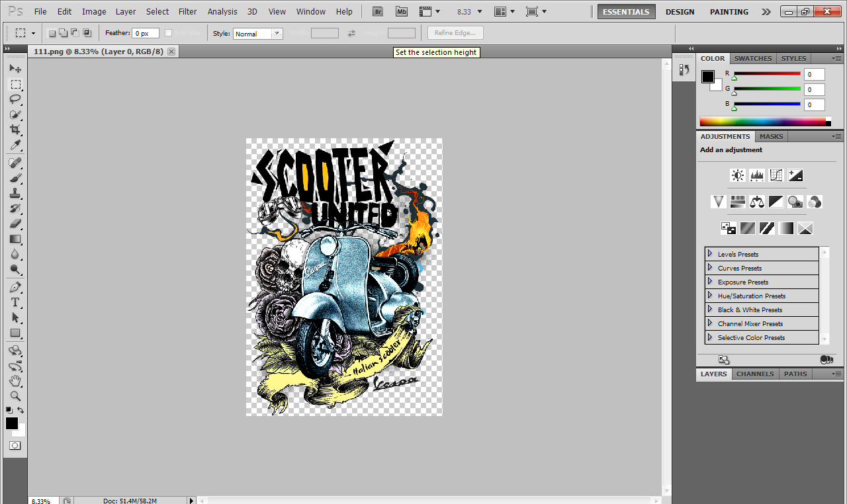Select the Quick Selection tool

pyautogui.click(x=15, y=114)
